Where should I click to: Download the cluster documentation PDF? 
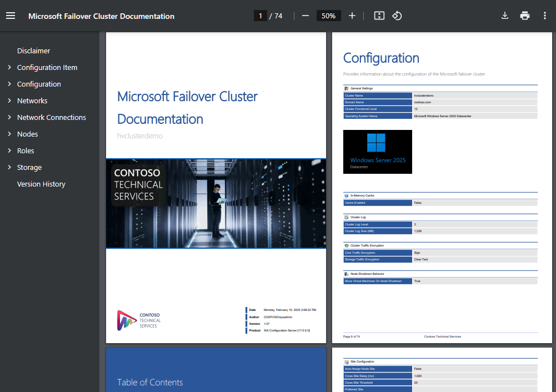(504, 16)
